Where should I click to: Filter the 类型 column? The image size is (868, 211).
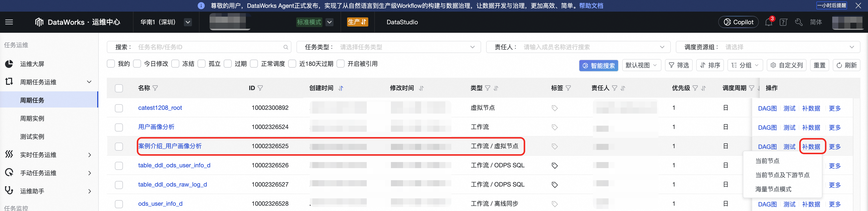click(488, 88)
